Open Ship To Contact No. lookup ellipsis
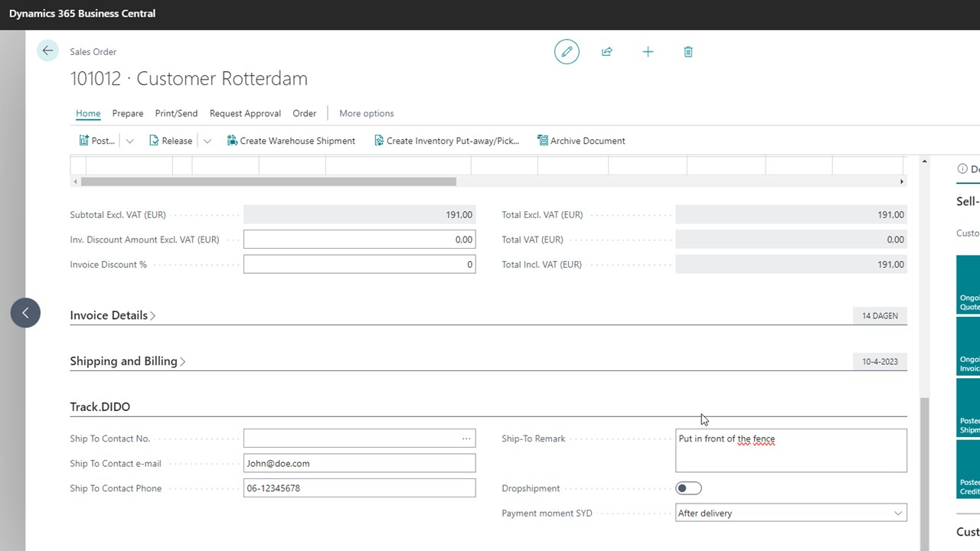This screenshot has height=551, width=980. pyautogui.click(x=466, y=439)
